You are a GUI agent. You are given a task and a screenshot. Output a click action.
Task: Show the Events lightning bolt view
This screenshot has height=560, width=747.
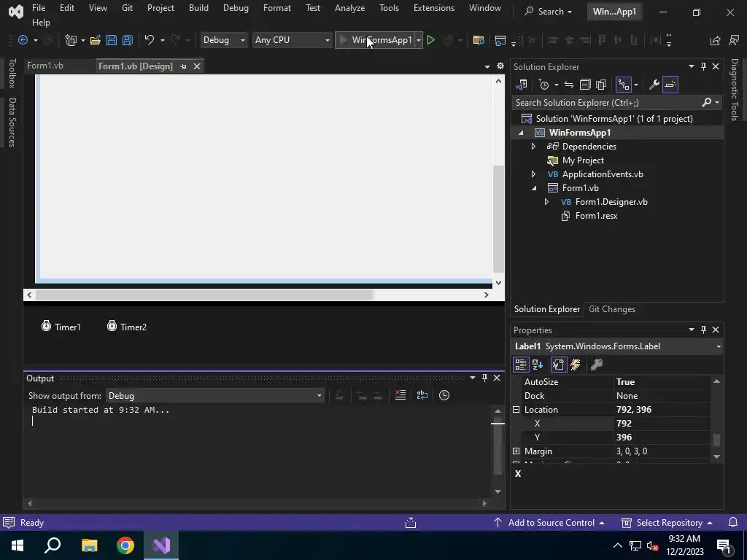coord(576,365)
